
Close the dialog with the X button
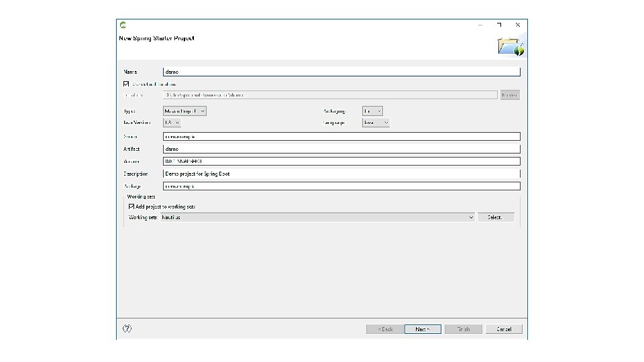tap(518, 25)
